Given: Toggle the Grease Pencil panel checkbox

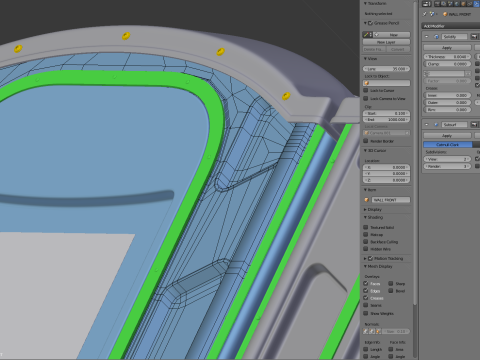Looking at the screenshot, I should coord(370,23).
